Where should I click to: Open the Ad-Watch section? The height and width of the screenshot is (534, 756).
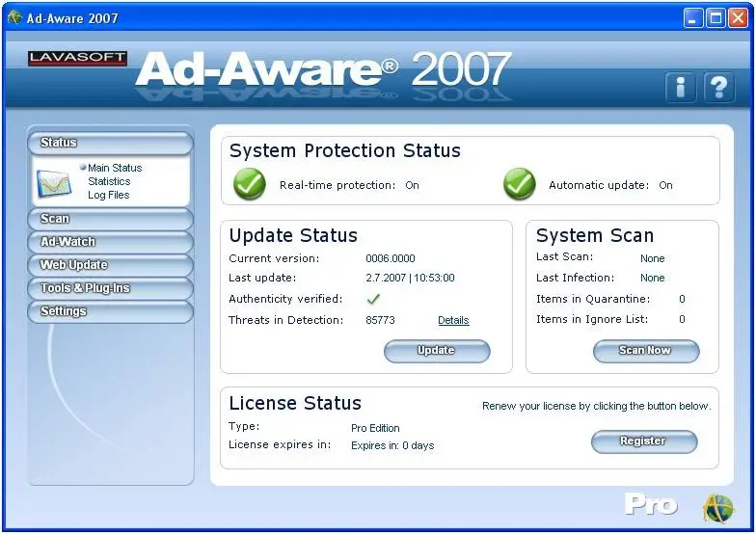click(110, 242)
